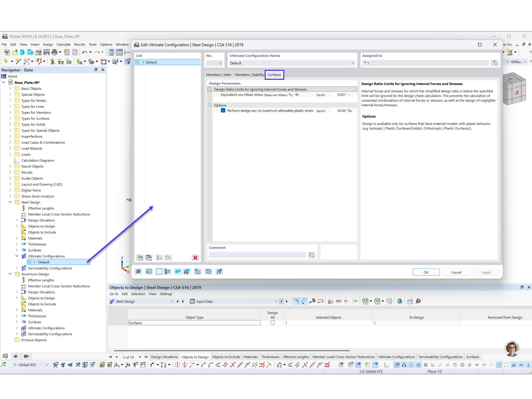Tick the Design All checkbox for Surfaces

tap(273, 323)
